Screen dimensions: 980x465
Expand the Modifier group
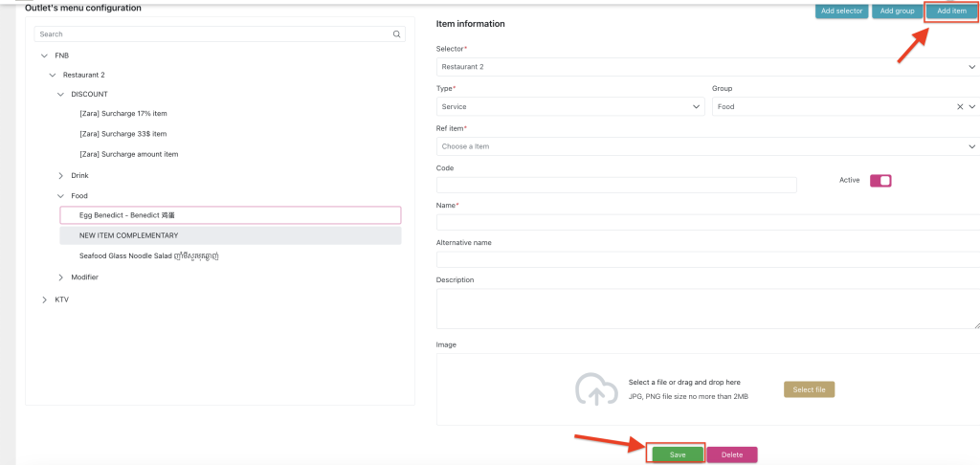61,277
